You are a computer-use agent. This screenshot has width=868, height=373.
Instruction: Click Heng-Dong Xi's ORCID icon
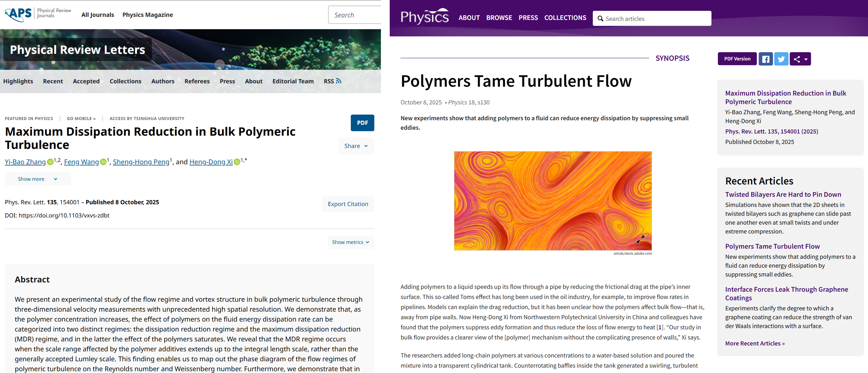[237, 162]
